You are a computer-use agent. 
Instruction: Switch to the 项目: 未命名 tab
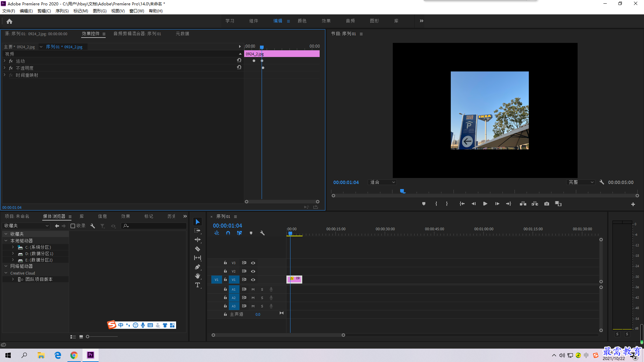pyautogui.click(x=17, y=217)
